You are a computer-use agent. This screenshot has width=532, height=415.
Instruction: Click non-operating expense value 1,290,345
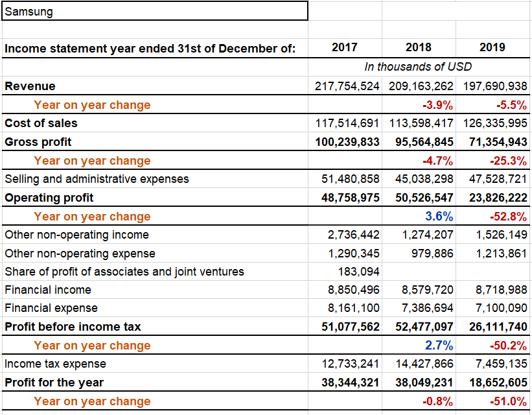[354, 254]
